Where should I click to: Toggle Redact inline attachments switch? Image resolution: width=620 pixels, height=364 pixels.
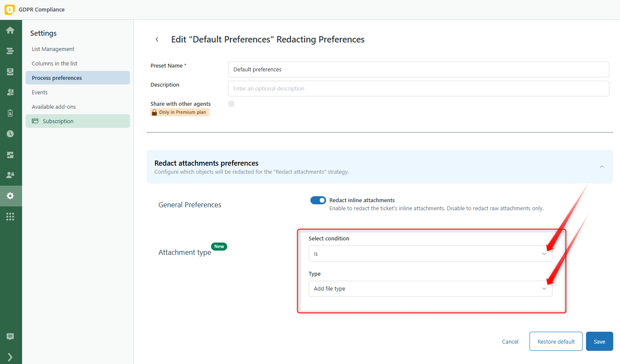[318, 200]
